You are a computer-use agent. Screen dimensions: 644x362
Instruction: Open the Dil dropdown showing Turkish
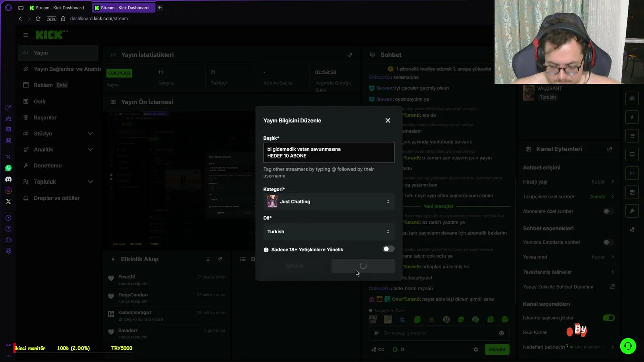click(329, 232)
